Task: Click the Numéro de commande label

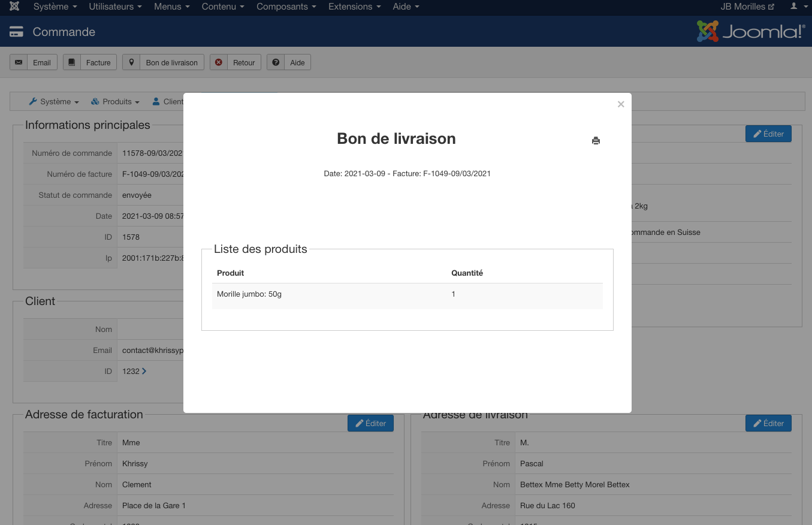Action: 72,153
